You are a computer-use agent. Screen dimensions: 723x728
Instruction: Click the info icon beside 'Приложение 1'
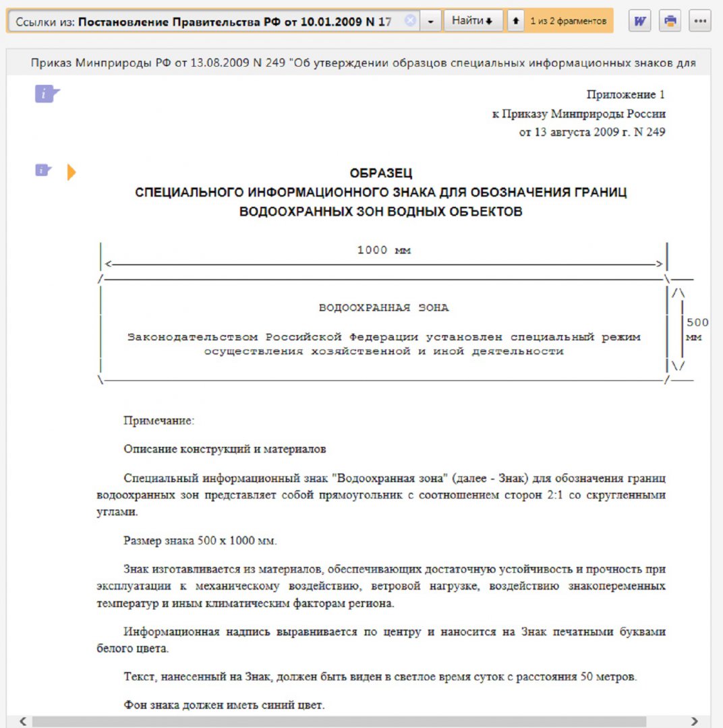pyautogui.click(x=47, y=94)
